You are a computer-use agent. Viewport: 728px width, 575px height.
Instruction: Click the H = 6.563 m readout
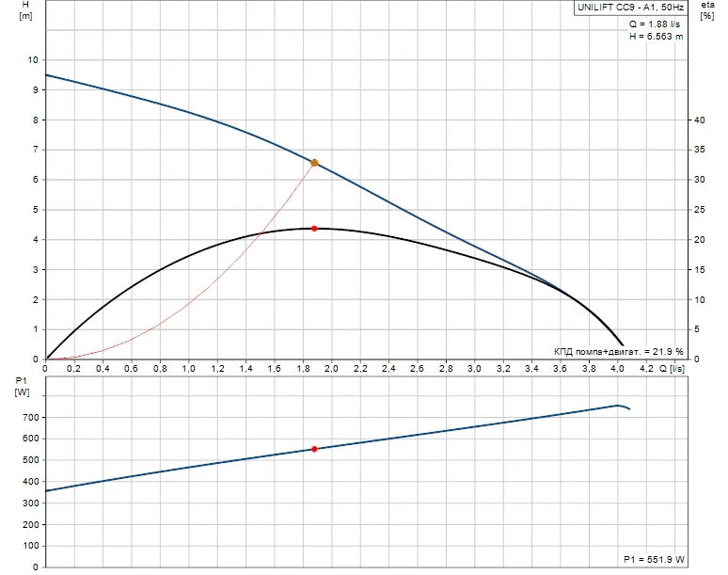point(656,36)
